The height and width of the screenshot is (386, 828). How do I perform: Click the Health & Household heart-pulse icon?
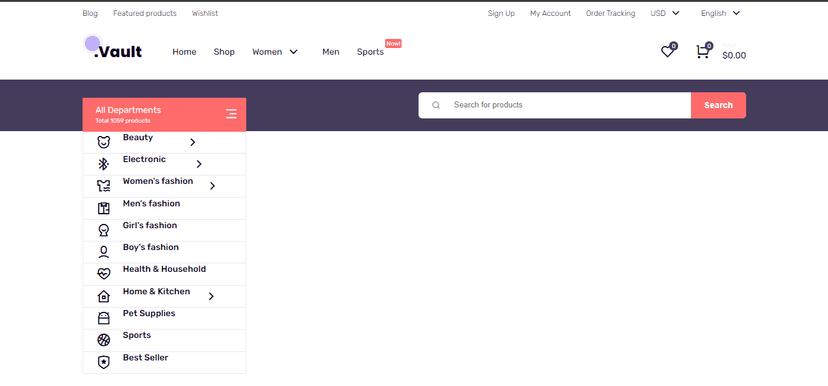tap(104, 274)
